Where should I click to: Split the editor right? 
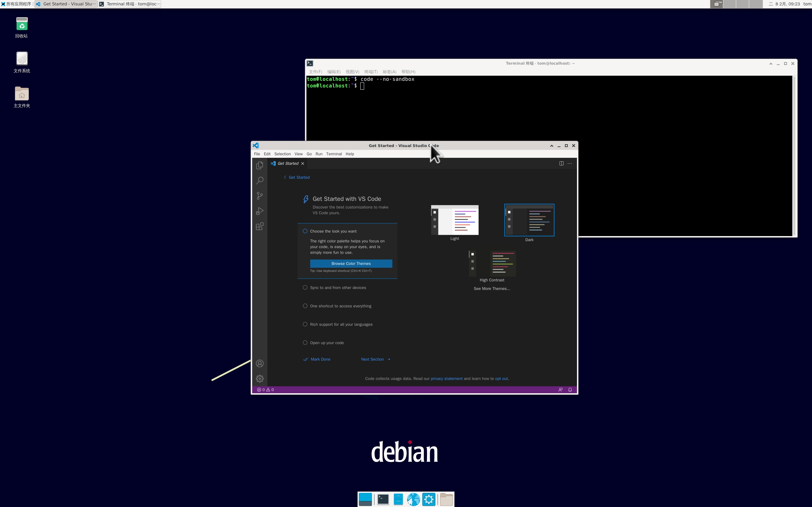561,163
